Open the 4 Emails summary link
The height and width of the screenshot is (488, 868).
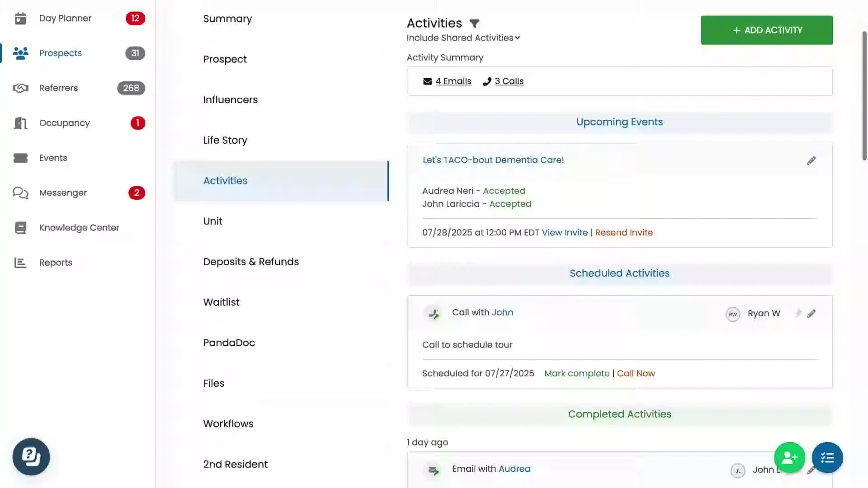(453, 81)
